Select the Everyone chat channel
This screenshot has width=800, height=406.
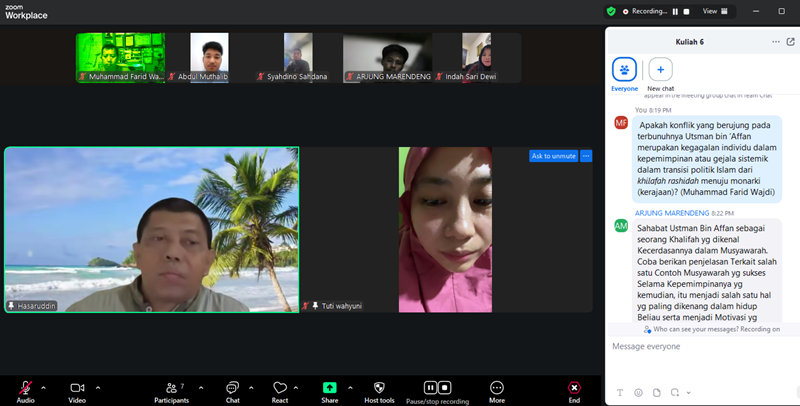click(x=624, y=74)
